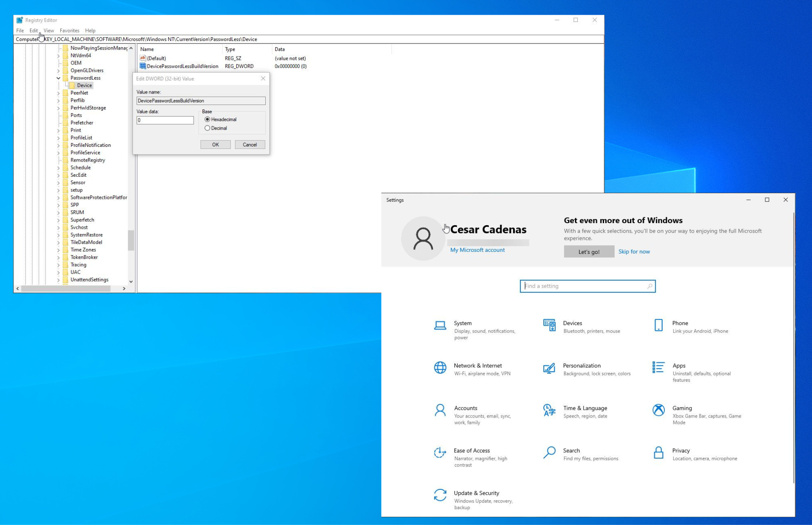The height and width of the screenshot is (525, 812).
Task: Select Decimal base radio button
Action: click(x=208, y=128)
